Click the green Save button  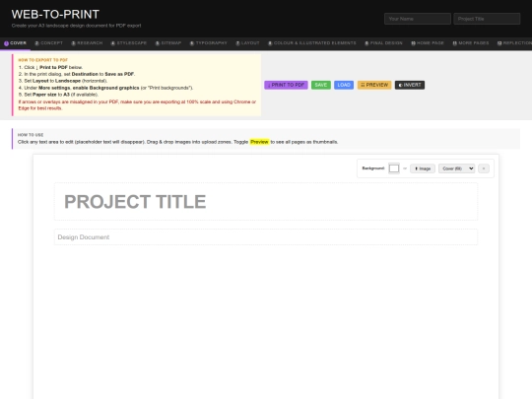pos(321,85)
